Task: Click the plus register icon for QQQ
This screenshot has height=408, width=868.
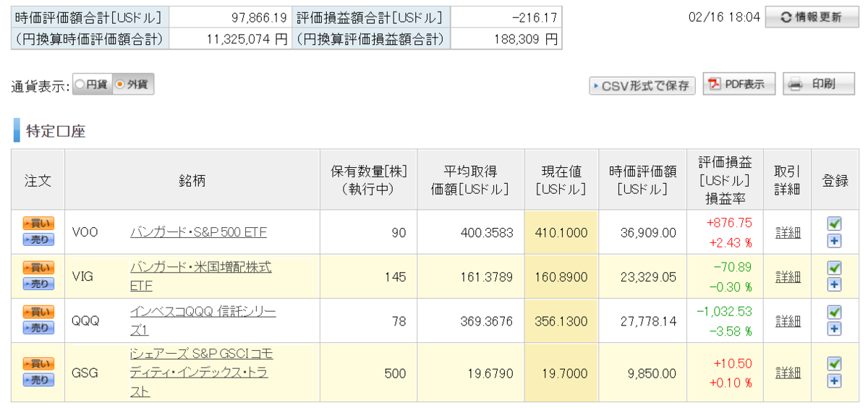Action: pyautogui.click(x=834, y=329)
